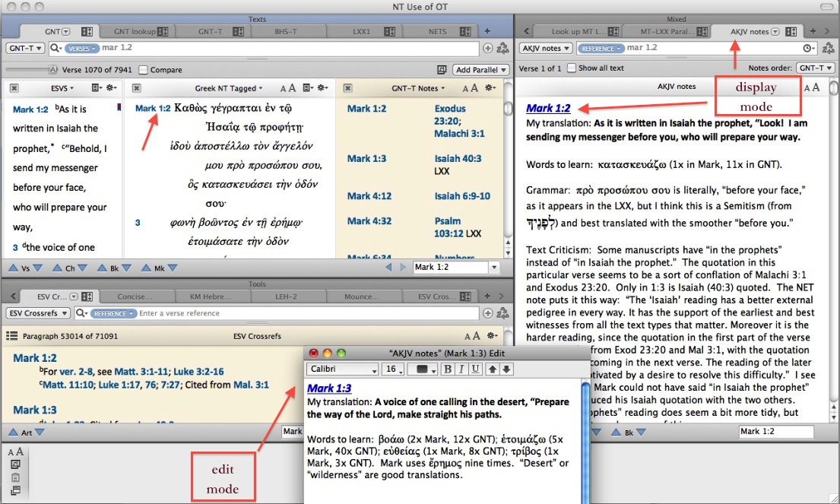
Task: Enable the Compare checkbox
Action: click(x=144, y=69)
